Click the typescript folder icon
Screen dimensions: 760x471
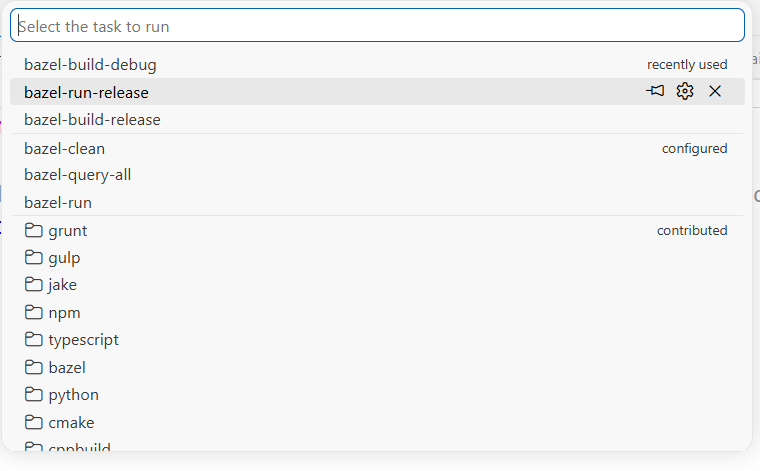(33, 339)
